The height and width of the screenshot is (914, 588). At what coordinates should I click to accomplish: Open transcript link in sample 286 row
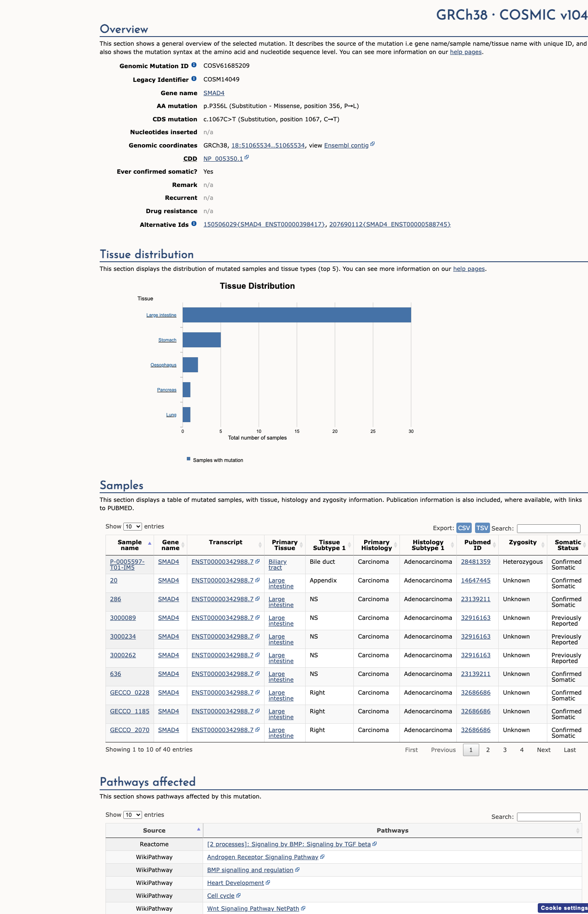pyautogui.click(x=222, y=599)
